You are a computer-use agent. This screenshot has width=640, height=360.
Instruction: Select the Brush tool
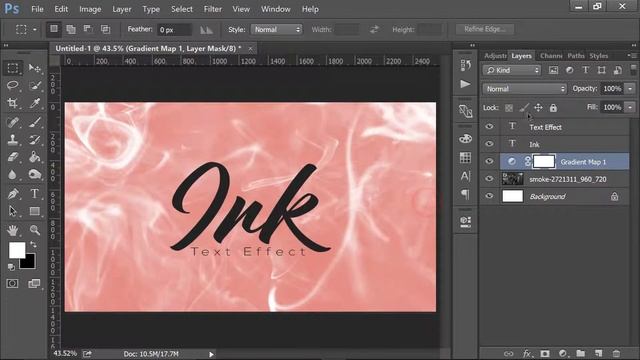pyautogui.click(x=35, y=122)
